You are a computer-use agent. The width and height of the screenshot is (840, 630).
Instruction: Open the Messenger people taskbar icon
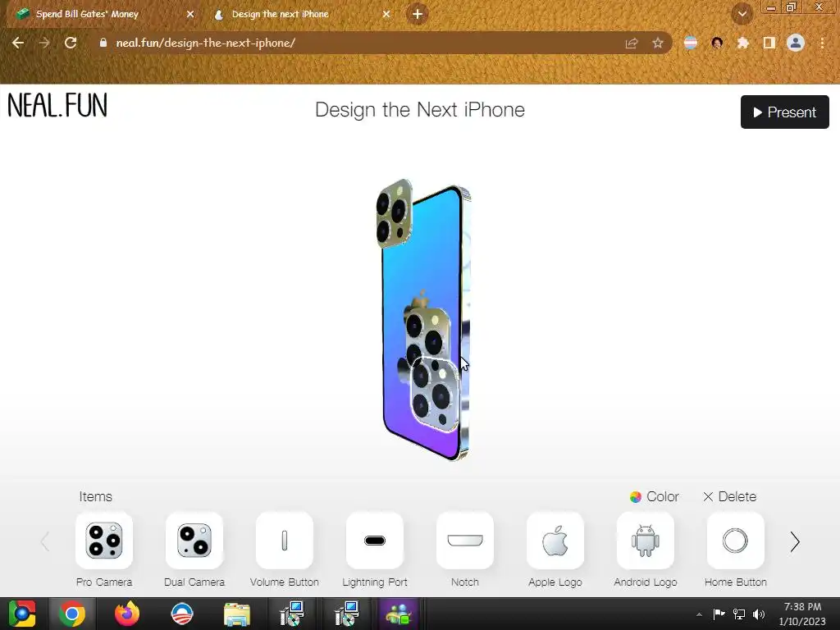399,614
